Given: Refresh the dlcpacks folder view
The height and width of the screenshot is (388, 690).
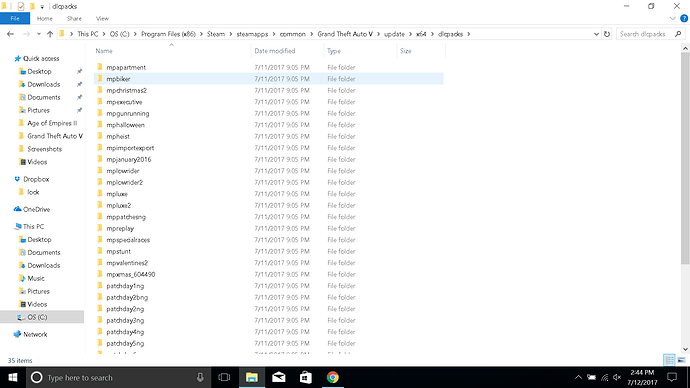Looking at the screenshot, I should [607, 34].
